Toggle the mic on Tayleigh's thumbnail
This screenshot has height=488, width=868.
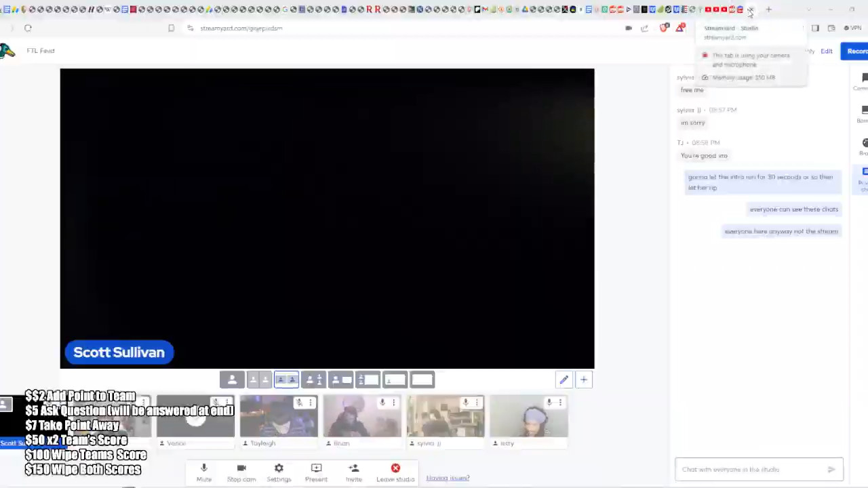[x=299, y=403]
